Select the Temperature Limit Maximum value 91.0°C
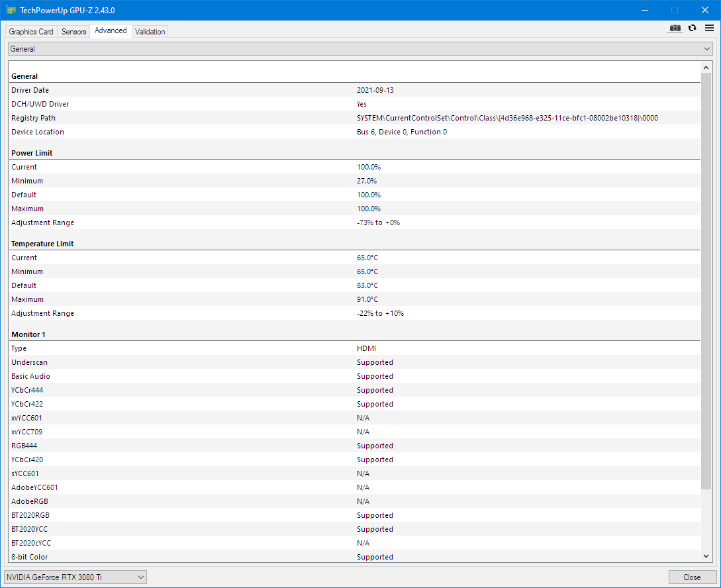The image size is (721, 588). pyautogui.click(x=367, y=299)
